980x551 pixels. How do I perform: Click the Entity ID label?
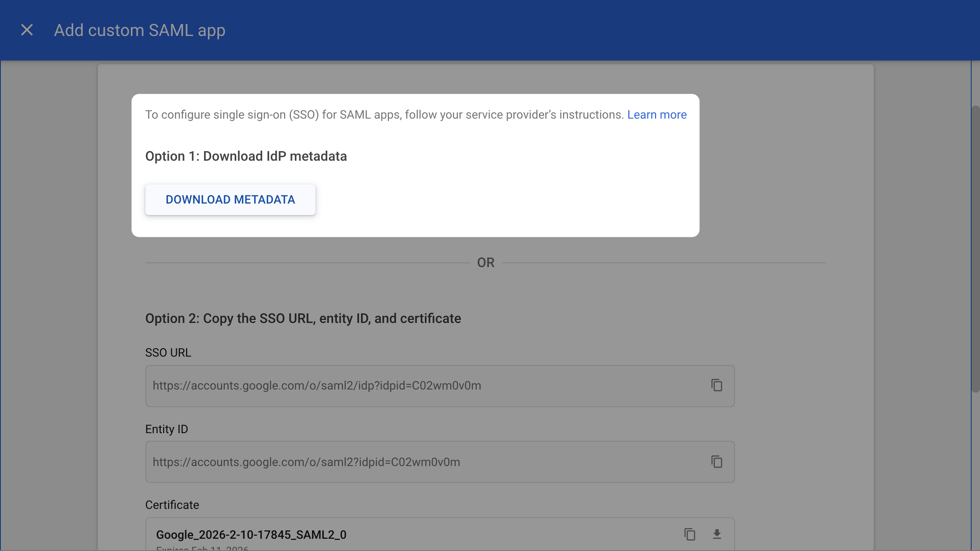pyautogui.click(x=167, y=429)
